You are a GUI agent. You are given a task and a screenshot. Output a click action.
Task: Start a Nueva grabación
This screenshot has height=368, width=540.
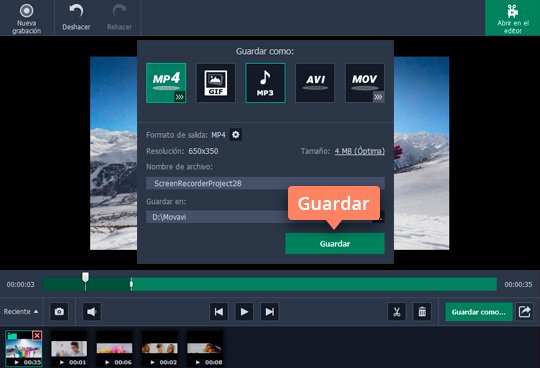27,18
